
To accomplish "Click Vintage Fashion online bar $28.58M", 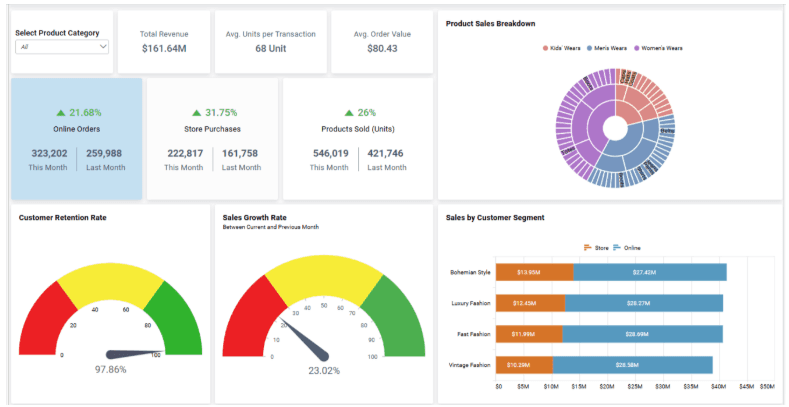I will point(633,365).
